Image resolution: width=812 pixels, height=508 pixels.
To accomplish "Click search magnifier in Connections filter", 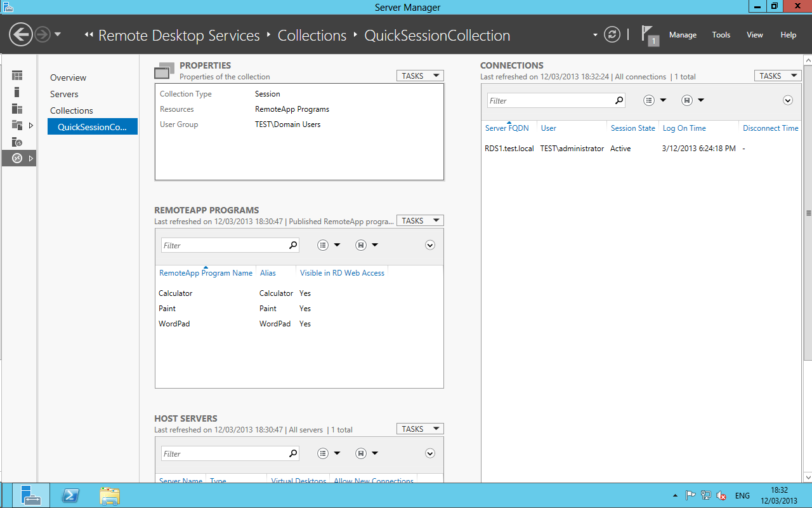I will click(x=619, y=100).
